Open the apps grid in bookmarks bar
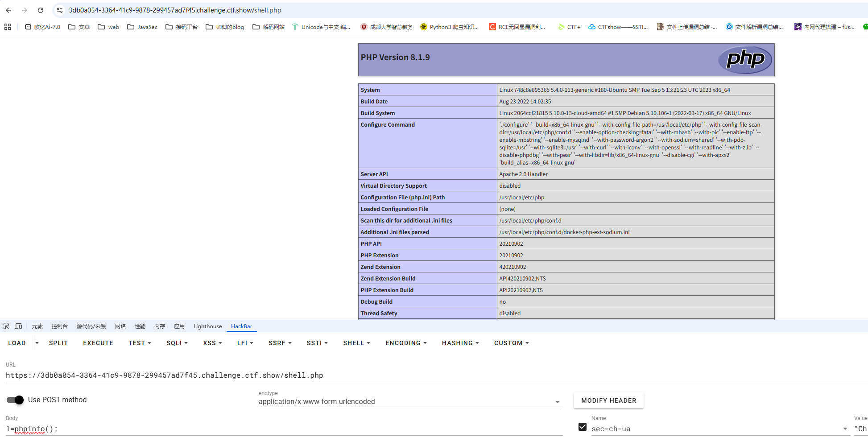 coord(8,27)
